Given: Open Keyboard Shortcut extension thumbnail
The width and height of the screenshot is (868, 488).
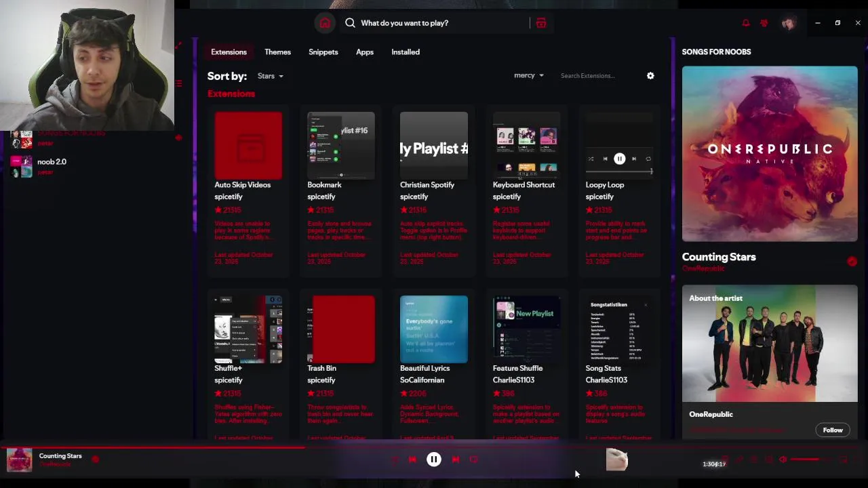Looking at the screenshot, I should click(527, 146).
